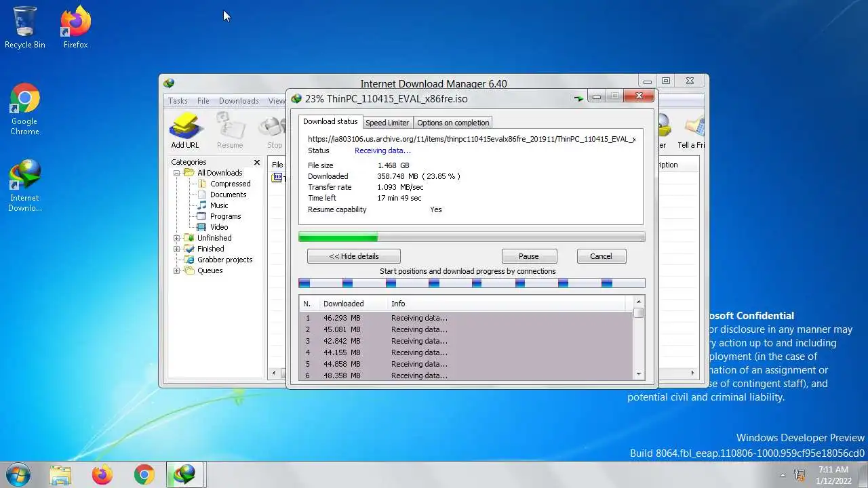Click main window horizontal scroll right arrow
Image resolution: width=868 pixels, height=488 pixels.
click(x=692, y=373)
